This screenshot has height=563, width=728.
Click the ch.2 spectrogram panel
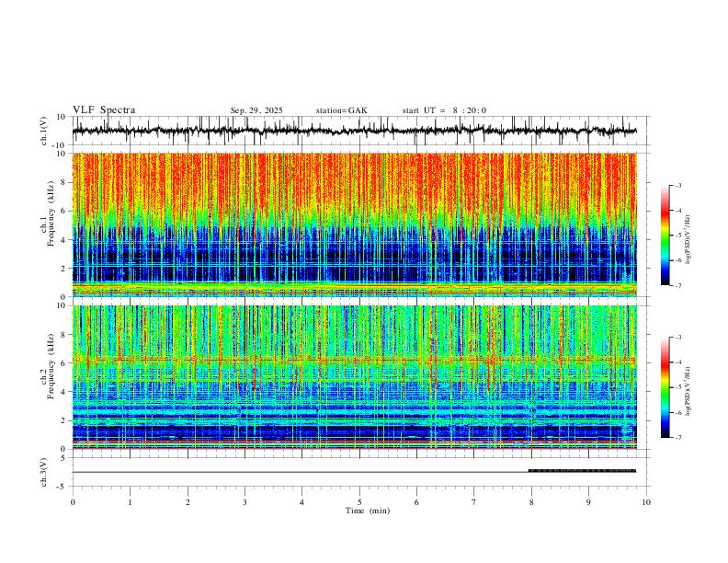coord(354,377)
